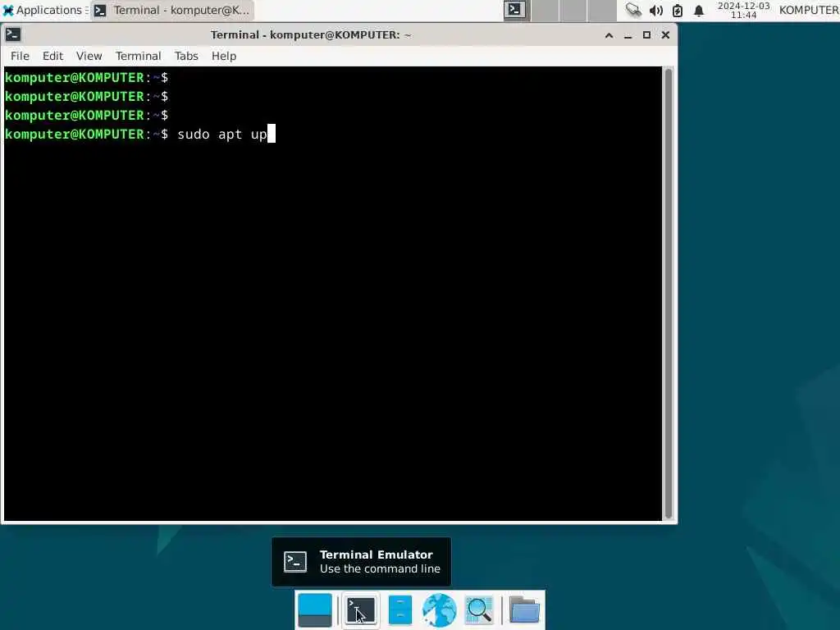Screen dimensions: 840x630
Task: Launch Terminal Emulator from the dock
Action: [361, 610]
